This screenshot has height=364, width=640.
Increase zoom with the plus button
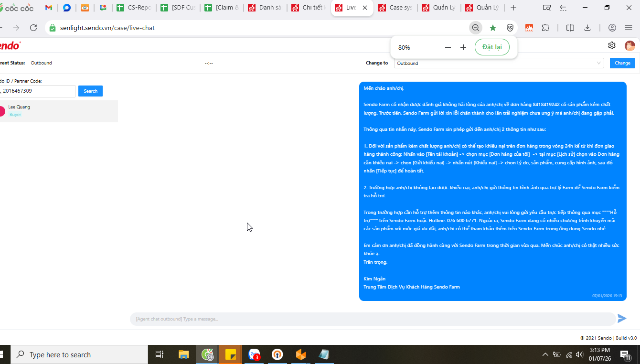tap(463, 47)
